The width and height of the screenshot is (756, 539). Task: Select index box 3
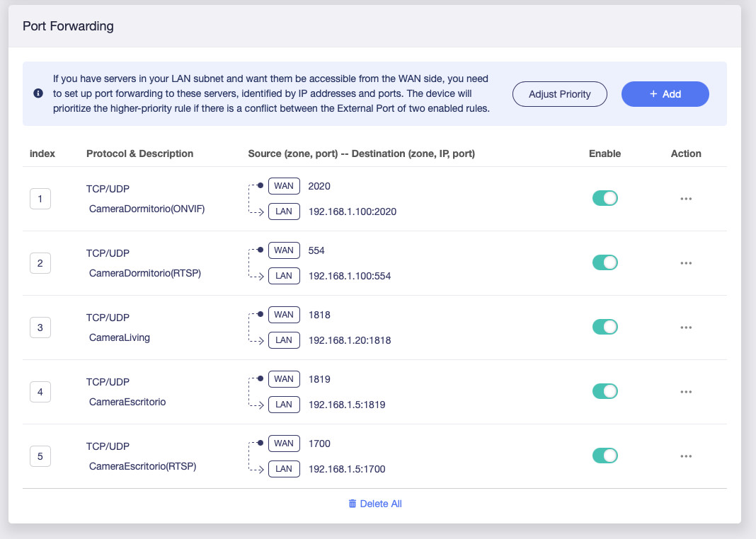tap(40, 328)
